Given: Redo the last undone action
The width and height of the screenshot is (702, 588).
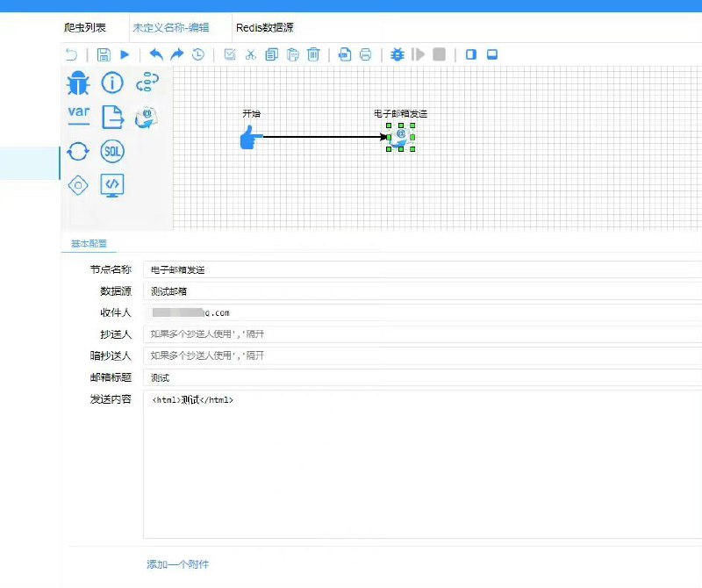Looking at the screenshot, I should click(177, 54).
